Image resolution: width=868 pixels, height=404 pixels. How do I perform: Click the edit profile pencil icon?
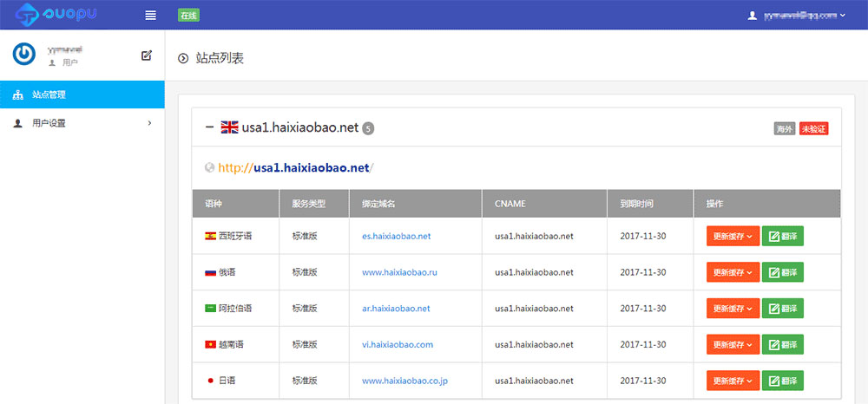pyautogui.click(x=147, y=55)
